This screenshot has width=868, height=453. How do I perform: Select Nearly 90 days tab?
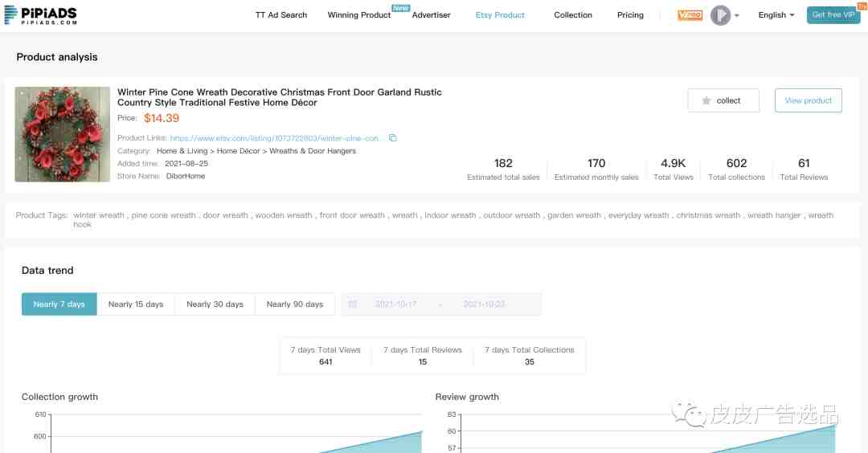coord(294,304)
